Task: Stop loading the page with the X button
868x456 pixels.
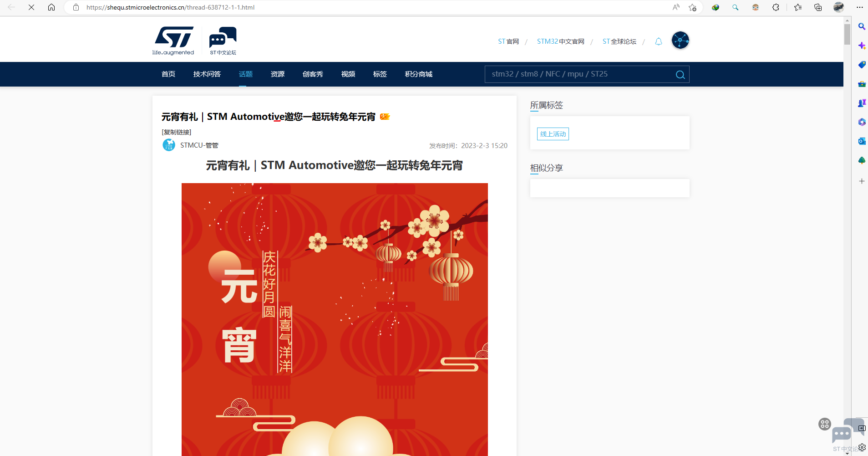Action: pyautogui.click(x=31, y=7)
